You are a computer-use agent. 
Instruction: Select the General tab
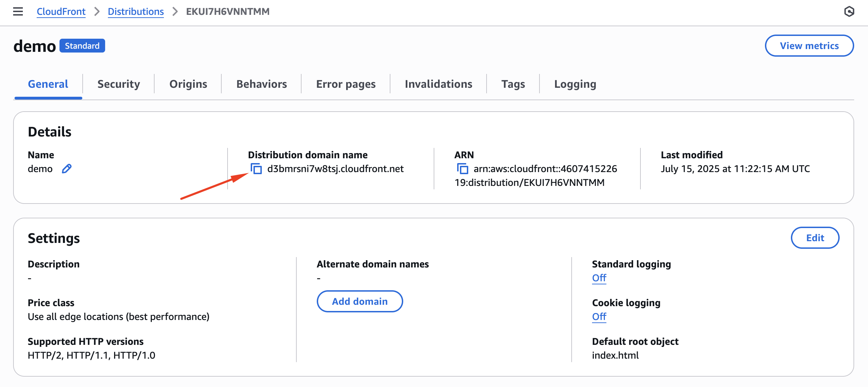pyautogui.click(x=48, y=84)
